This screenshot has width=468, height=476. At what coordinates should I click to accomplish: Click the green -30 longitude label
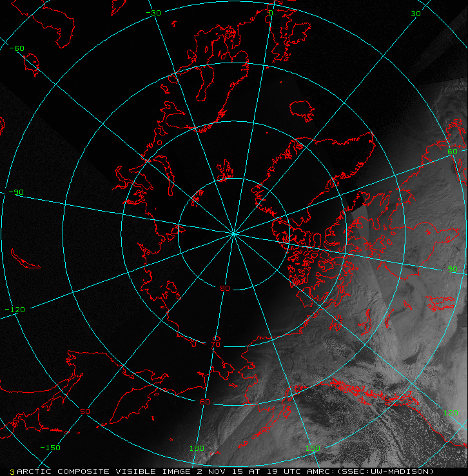click(153, 13)
